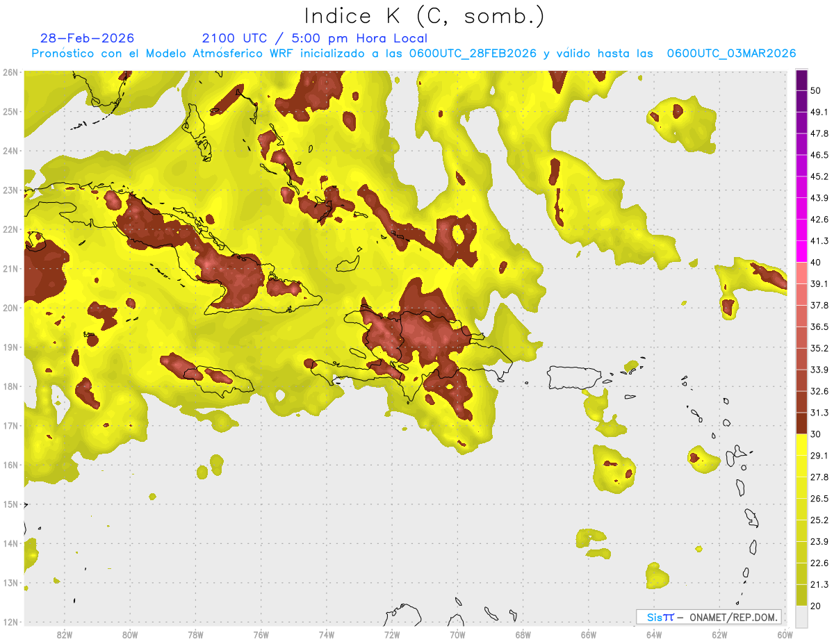Click the colorbar value label 32.6
834x644 pixels.
pyautogui.click(x=819, y=391)
